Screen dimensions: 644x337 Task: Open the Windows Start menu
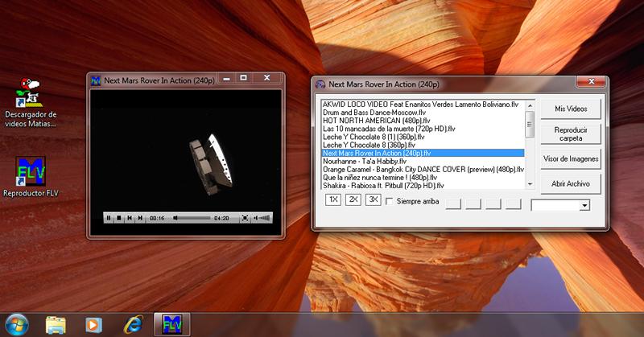coord(16,324)
